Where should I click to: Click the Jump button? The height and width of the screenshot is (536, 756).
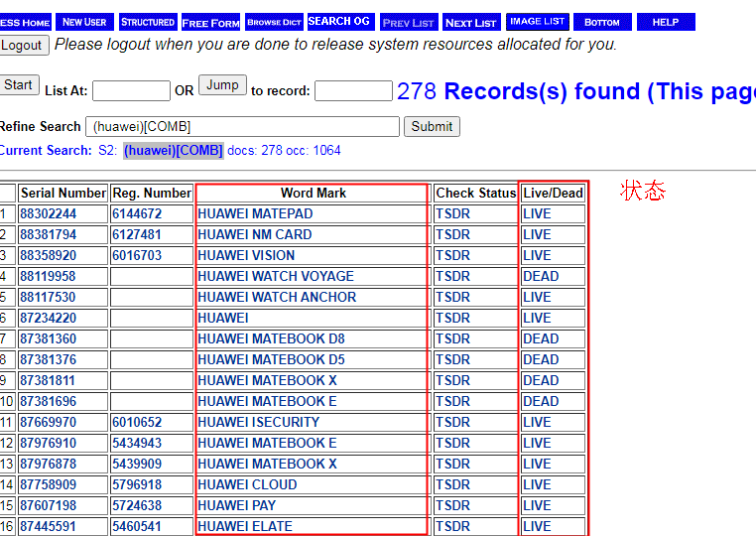tap(223, 85)
